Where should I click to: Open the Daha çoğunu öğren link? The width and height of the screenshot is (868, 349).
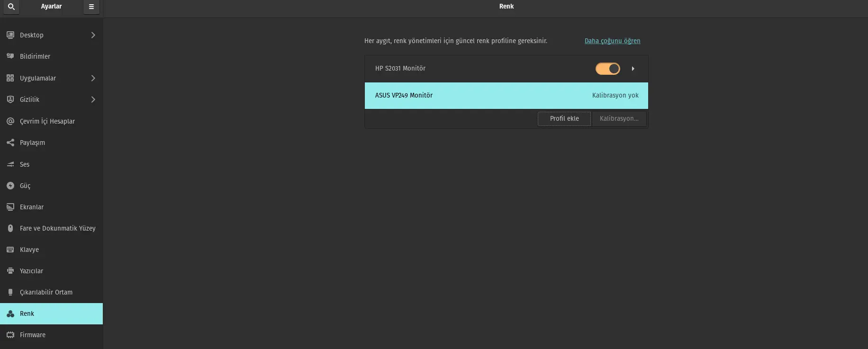612,41
